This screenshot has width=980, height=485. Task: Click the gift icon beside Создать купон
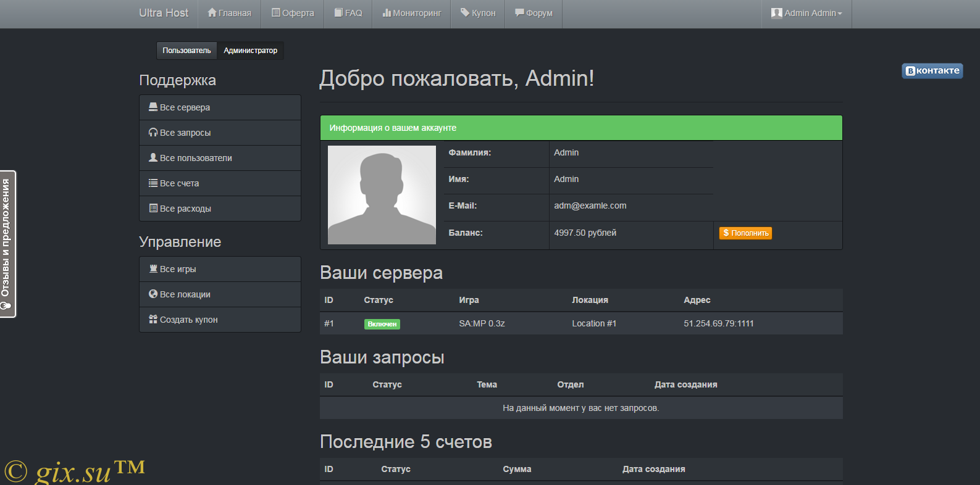coord(153,319)
